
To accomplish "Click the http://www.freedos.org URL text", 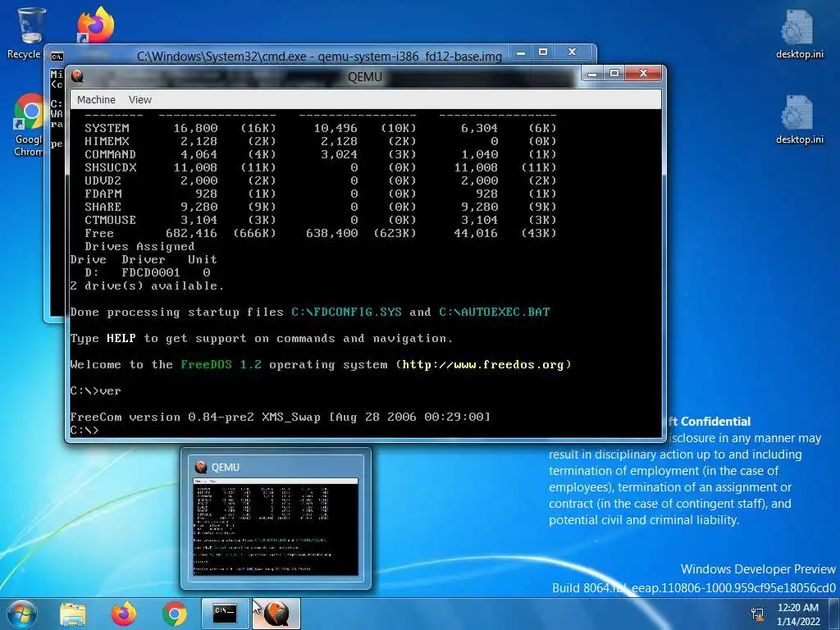I will 483,365.
